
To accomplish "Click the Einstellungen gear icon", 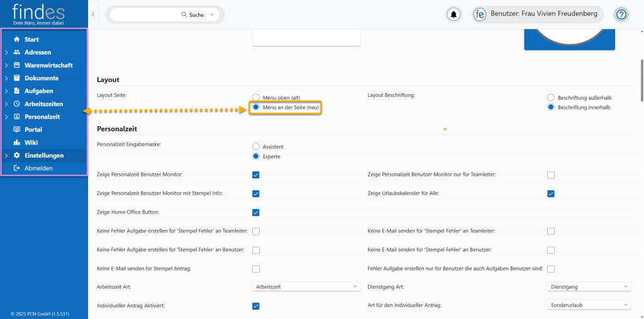I will 17,155.
